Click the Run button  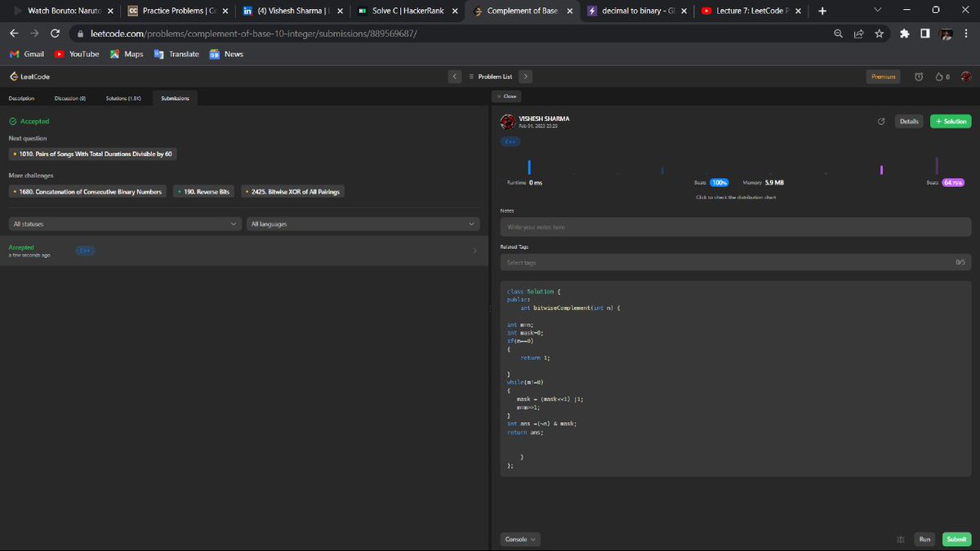click(924, 540)
